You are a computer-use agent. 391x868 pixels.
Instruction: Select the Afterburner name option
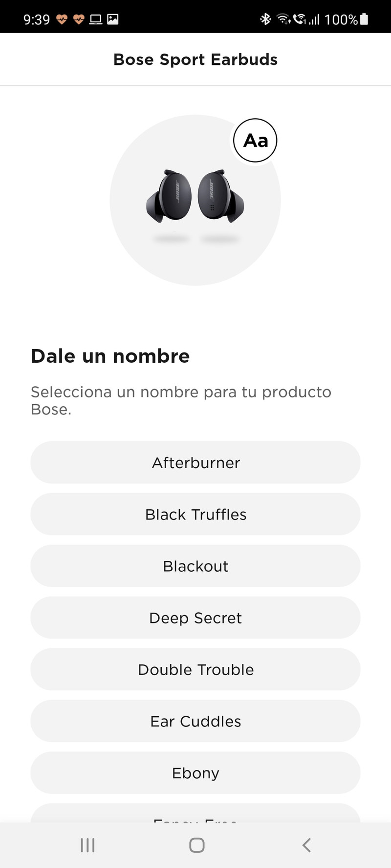pyautogui.click(x=195, y=462)
